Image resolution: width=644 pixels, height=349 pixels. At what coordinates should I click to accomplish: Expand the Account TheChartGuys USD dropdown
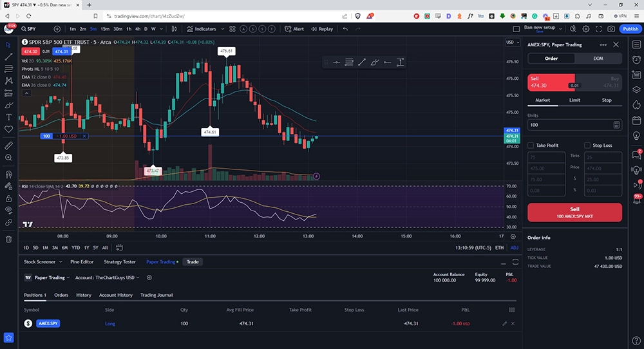click(x=107, y=278)
